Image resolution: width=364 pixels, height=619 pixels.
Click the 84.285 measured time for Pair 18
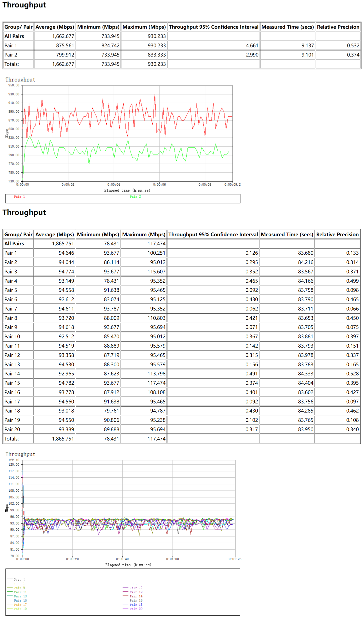pos(305,411)
